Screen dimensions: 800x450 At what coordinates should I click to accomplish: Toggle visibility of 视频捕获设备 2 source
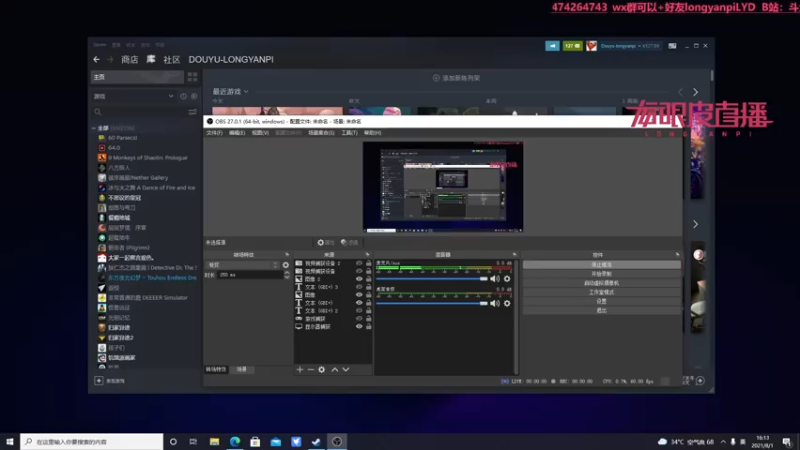tap(359, 263)
